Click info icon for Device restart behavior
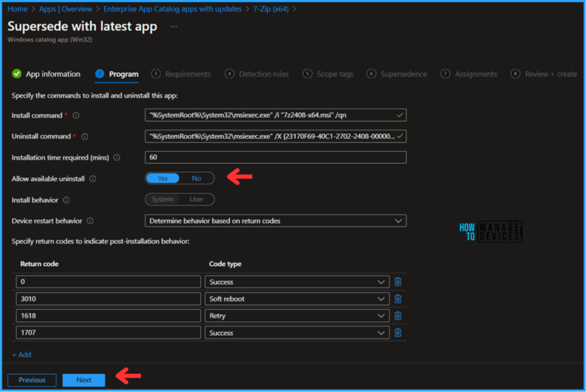Screen dimensions: 586x392 90,221
